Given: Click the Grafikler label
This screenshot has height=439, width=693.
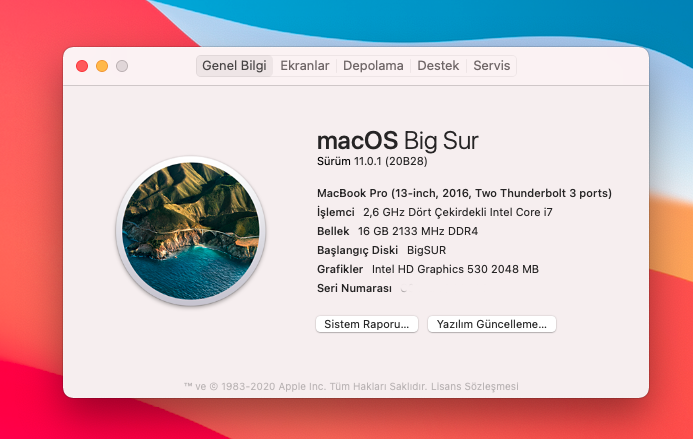Looking at the screenshot, I should [x=340, y=269].
